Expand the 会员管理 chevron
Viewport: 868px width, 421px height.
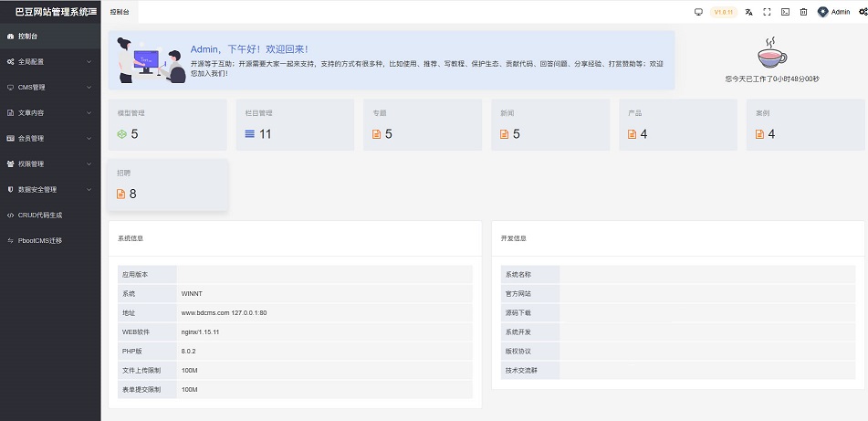pos(89,139)
